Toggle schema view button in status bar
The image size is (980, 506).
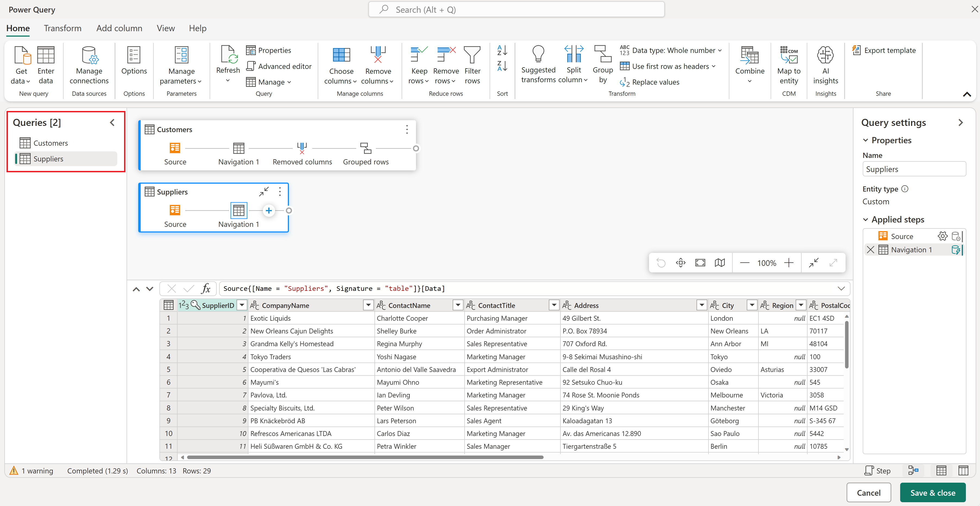tap(963, 471)
